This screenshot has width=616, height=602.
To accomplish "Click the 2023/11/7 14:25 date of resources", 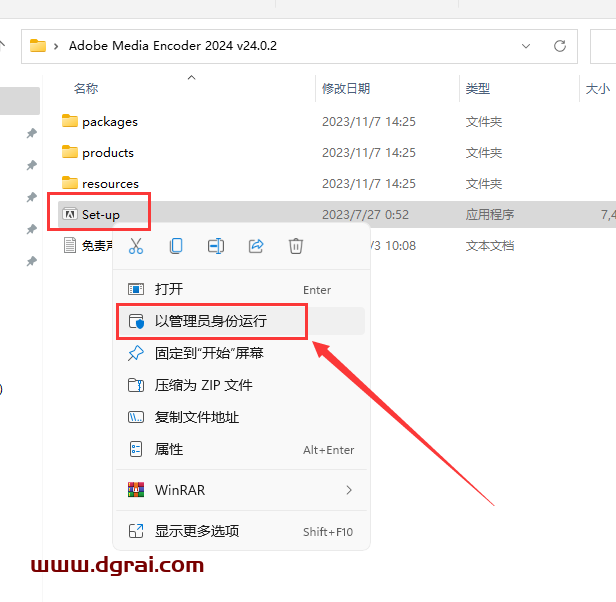I will 368,184.
